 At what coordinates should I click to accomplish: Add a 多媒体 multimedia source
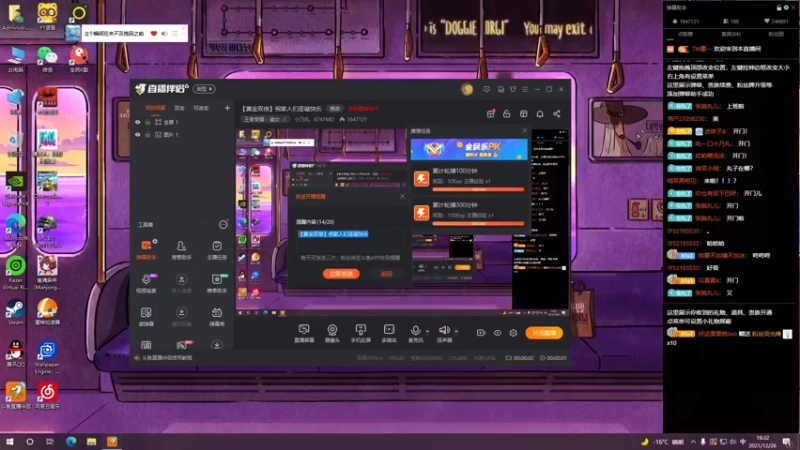click(389, 333)
